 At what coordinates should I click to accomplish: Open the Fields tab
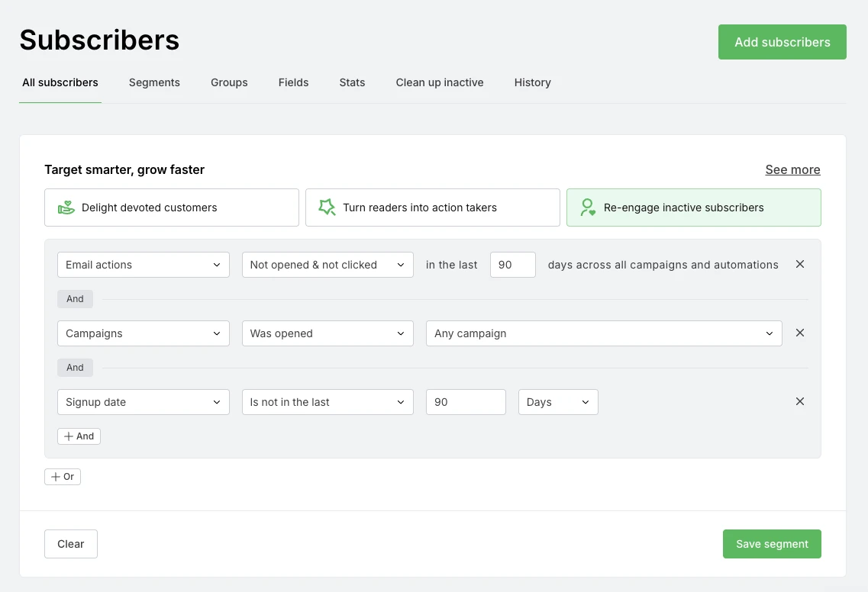[x=293, y=82]
